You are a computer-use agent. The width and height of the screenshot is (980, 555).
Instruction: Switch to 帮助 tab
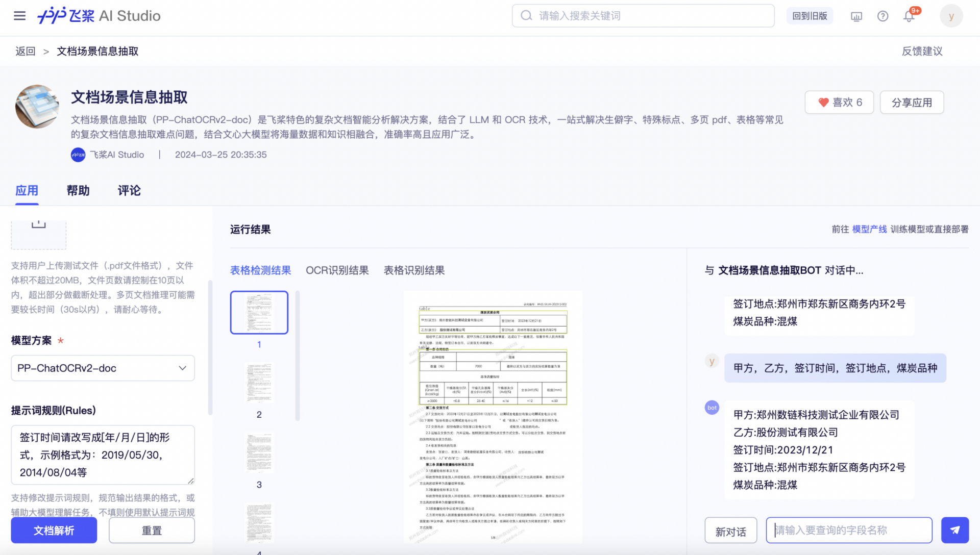click(x=78, y=191)
